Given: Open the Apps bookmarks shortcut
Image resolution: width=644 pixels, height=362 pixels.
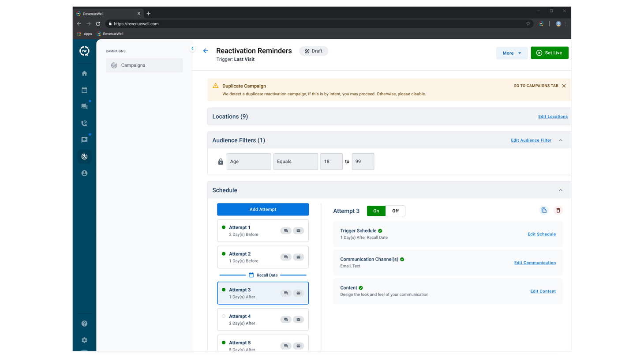Looking at the screenshot, I should [85, 34].
